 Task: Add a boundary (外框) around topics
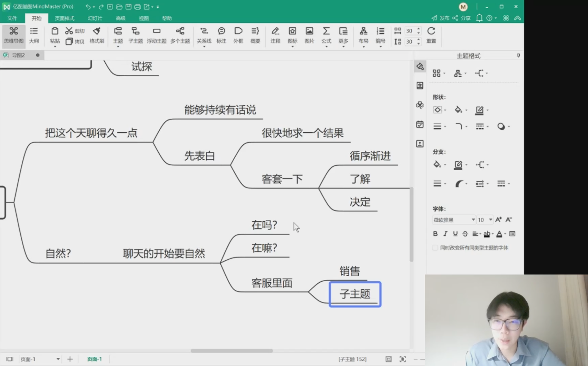coord(238,35)
